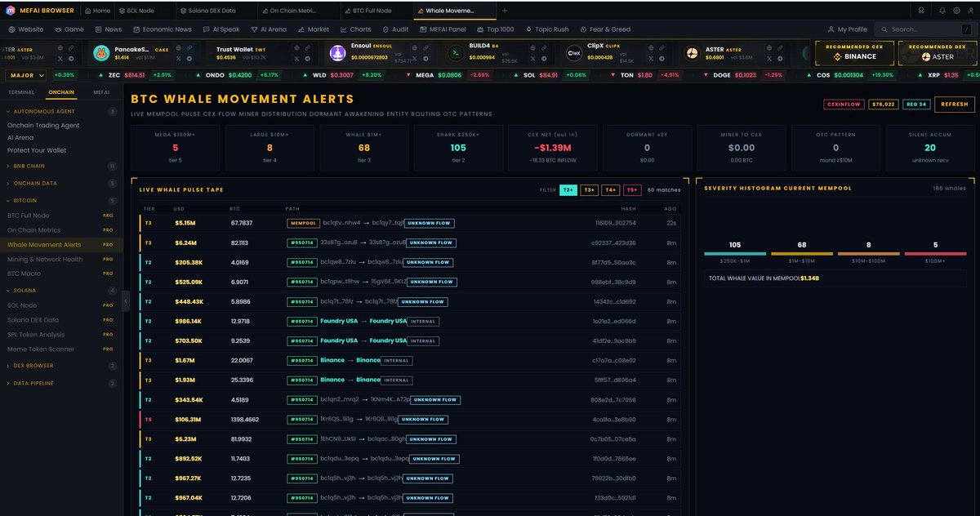The height and width of the screenshot is (516, 980).
Task: Click the BUILD4 token icon
Action: (456, 53)
